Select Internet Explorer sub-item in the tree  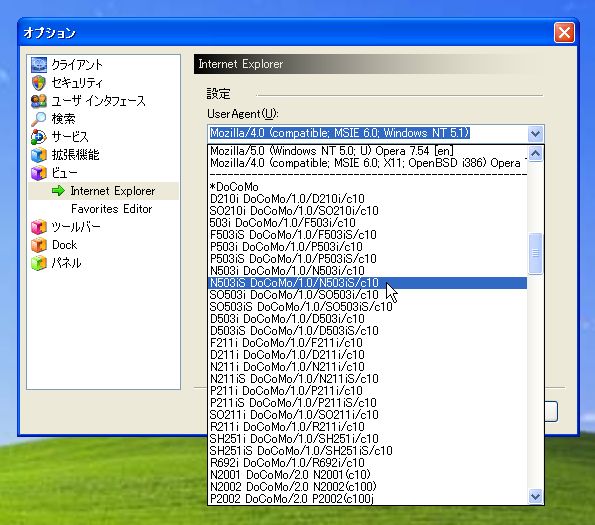(x=113, y=191)
